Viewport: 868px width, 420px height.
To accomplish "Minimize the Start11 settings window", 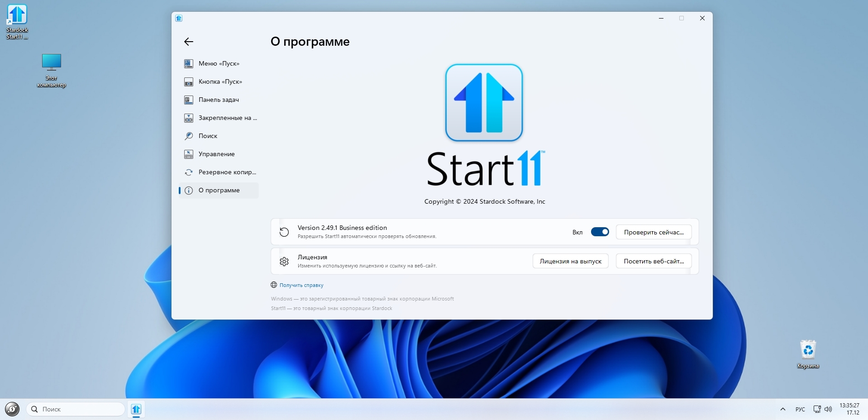I will point(661,18).
